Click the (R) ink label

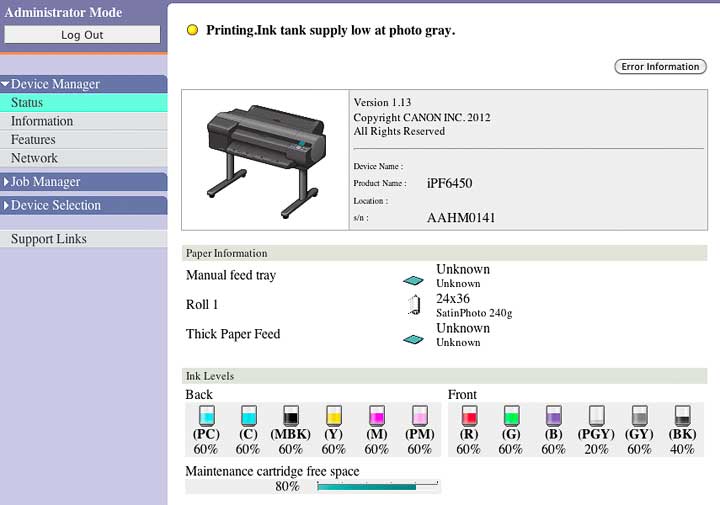pyautogui.click(x=469, y=434)
